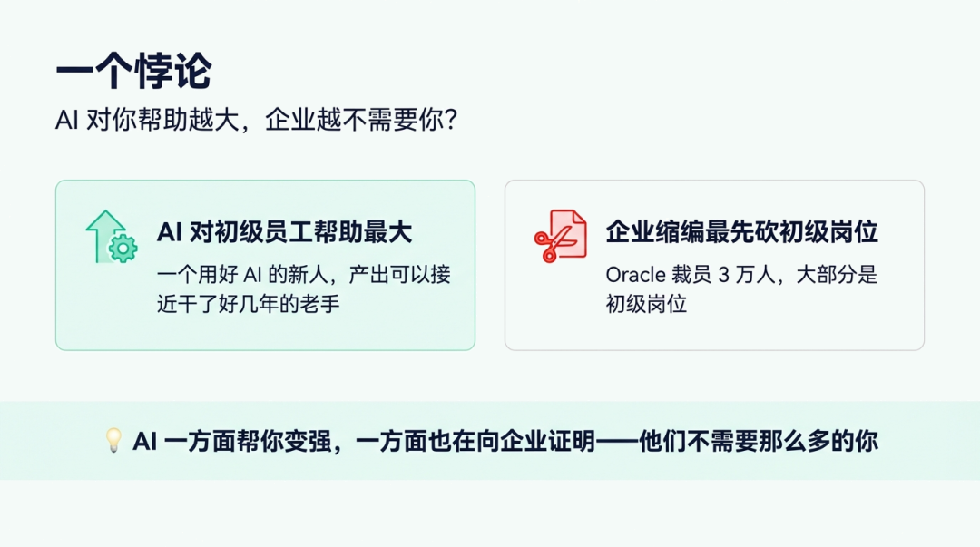Viewport: 980px width, 547px height.
Task: Click banner text 'AI 一方面帮你变强'
Action: pos(231,442)
